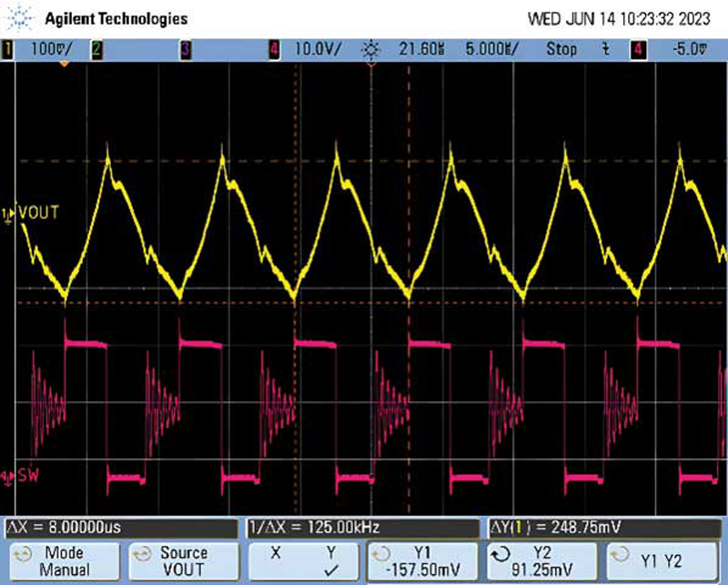Select the channel 1 indicator at 100mV/
This screenshot has height=585, width=728.
(x=47, y=49)
